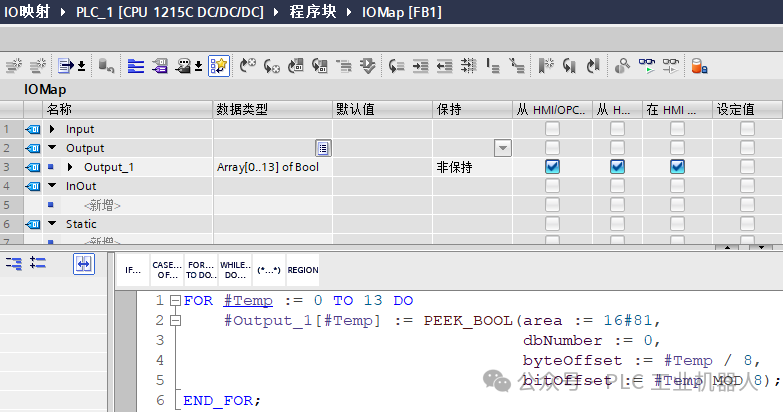Collapse the Static section
This screenshot has width=783, height=412.
pyautogui.click(x=52, y=224)
